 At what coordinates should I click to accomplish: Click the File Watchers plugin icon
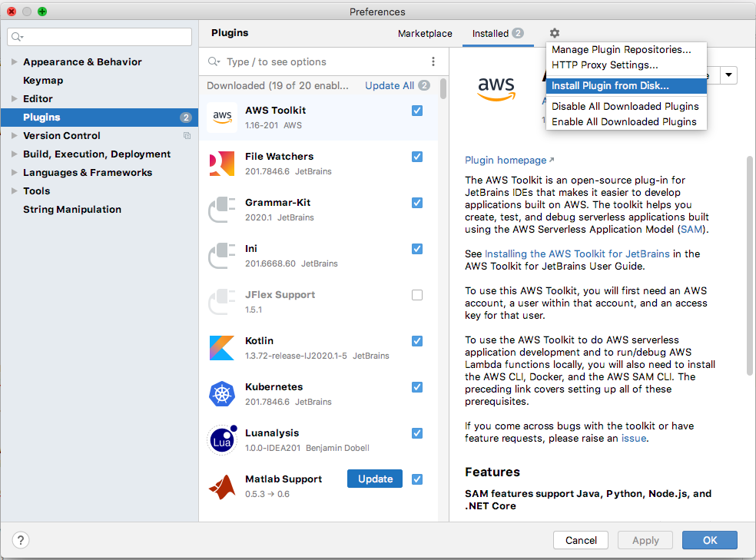[221, 164]
